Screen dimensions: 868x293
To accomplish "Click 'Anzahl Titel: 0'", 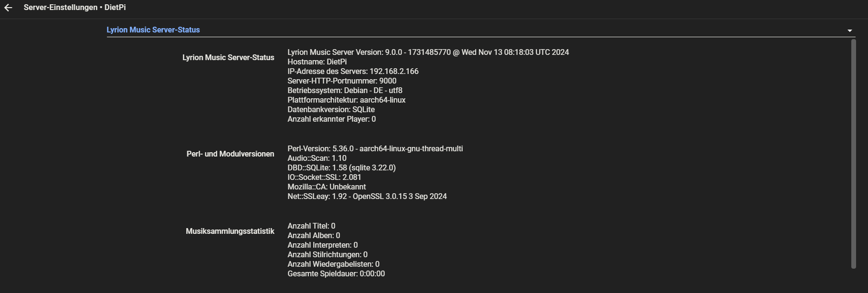I will [311, 226].
